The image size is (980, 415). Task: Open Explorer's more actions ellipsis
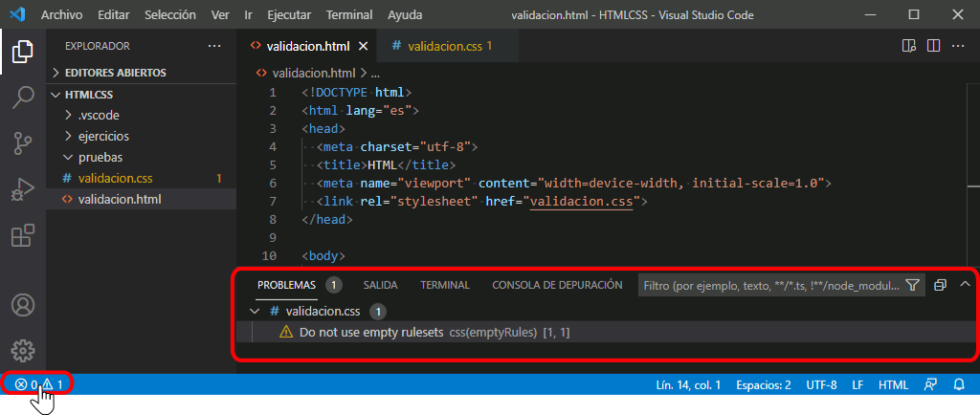[x=214, y=46]
